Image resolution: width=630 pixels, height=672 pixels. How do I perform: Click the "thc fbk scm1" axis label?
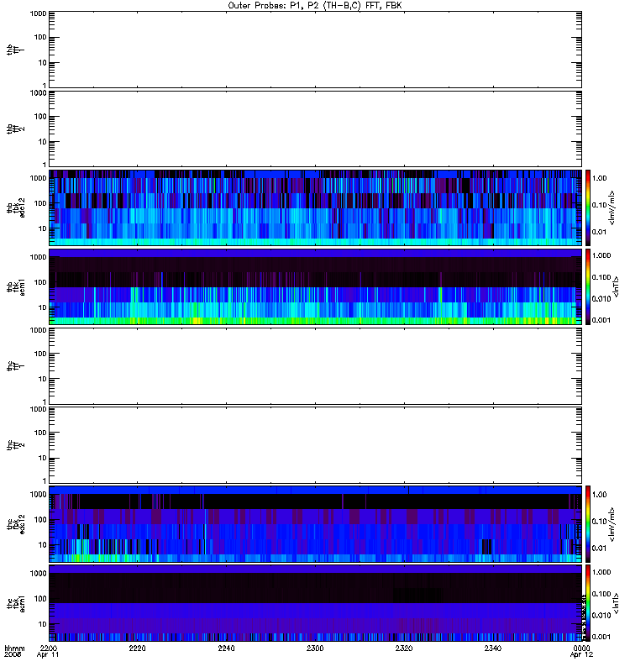tap(15, 603)
